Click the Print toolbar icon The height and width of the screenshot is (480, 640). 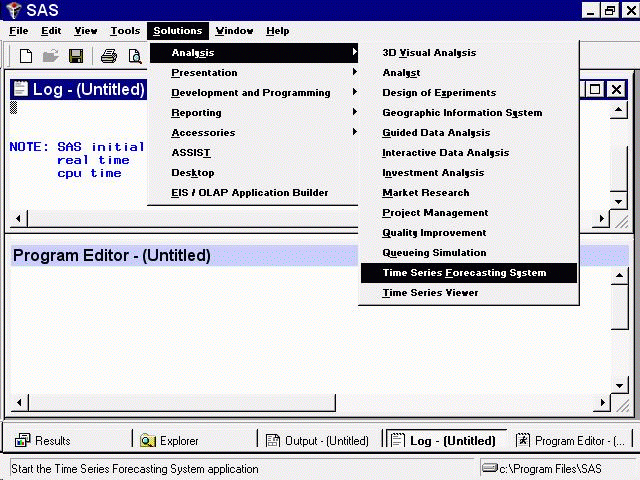tap(108, 56)
